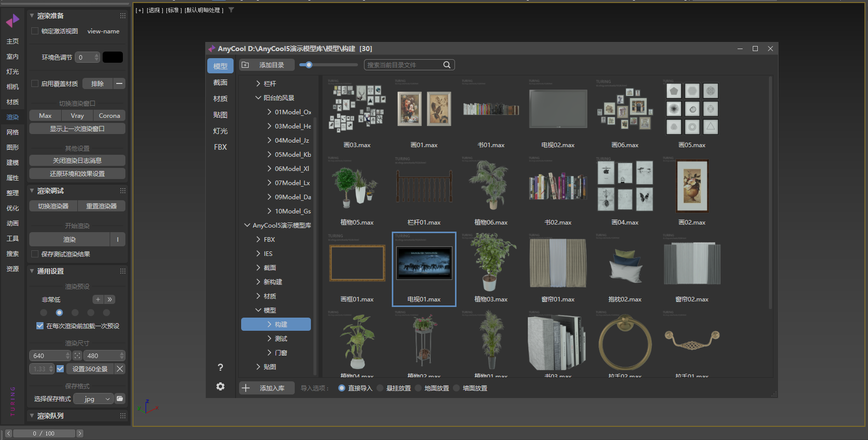
Task: Open the jpg save format dropdown
Action: pos(94,399)
